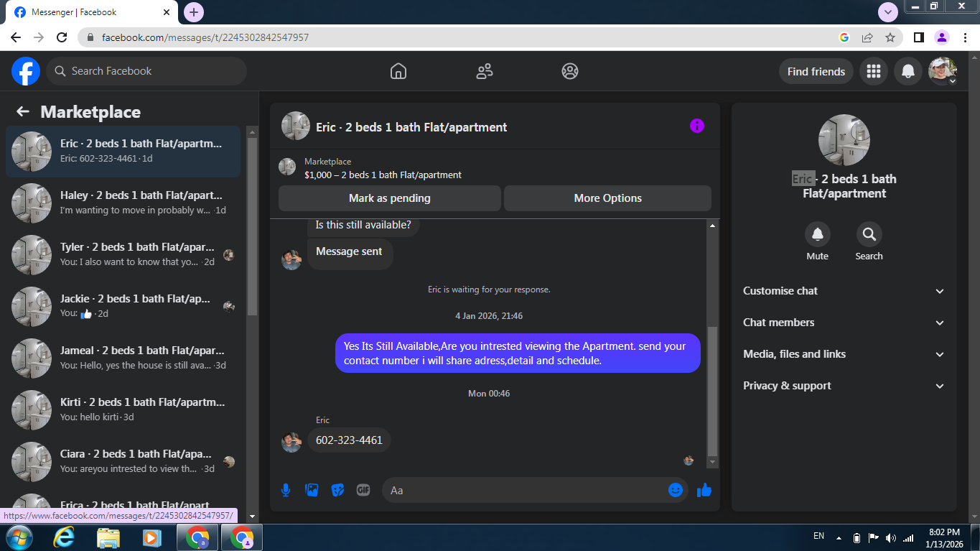The image size is (980, 551).
Task: Click the large listing photo in info panel
Action: coord(844,140)
